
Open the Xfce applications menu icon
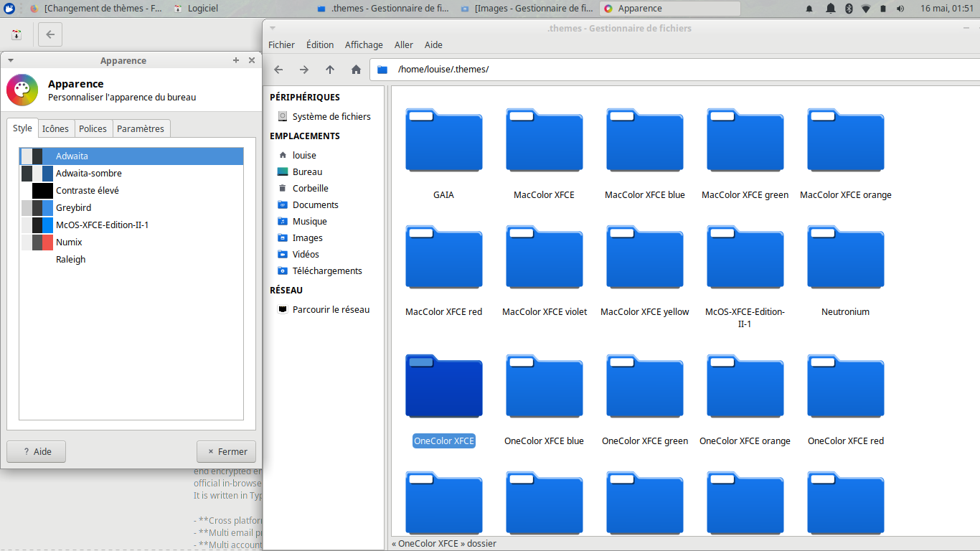click(x=9, y=9)
